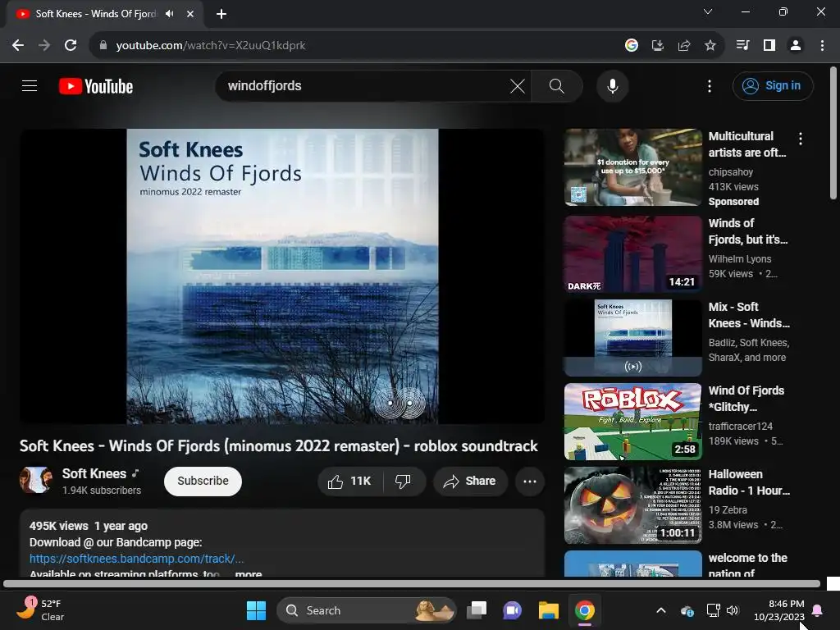The height and width of the screenshot is (630, 840).
Task: Click the Share button
Action: 470,481
